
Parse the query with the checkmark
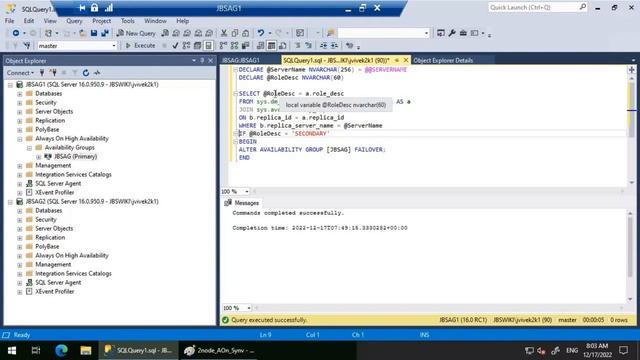point(175,46)
